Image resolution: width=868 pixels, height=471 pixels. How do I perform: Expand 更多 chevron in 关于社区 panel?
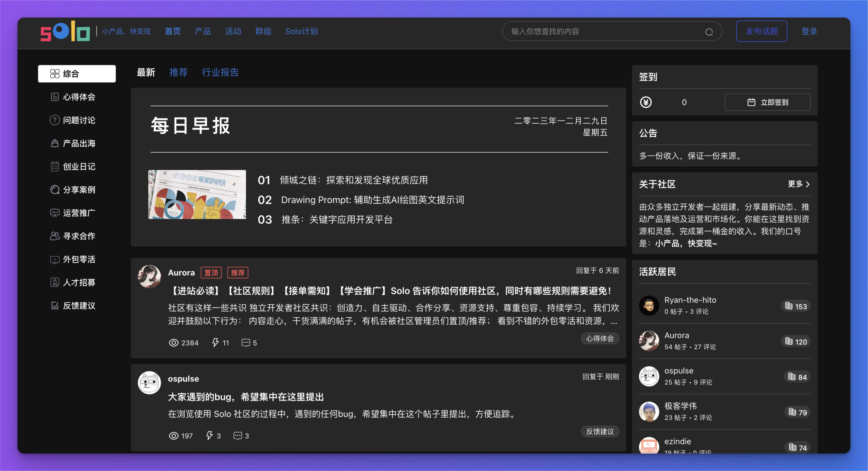point(799,184)
